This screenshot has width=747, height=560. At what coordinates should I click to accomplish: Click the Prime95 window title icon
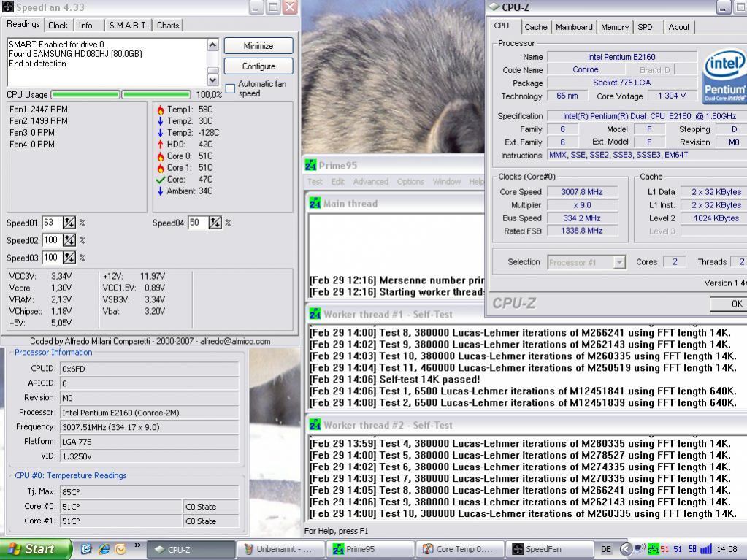pos(310,165)
